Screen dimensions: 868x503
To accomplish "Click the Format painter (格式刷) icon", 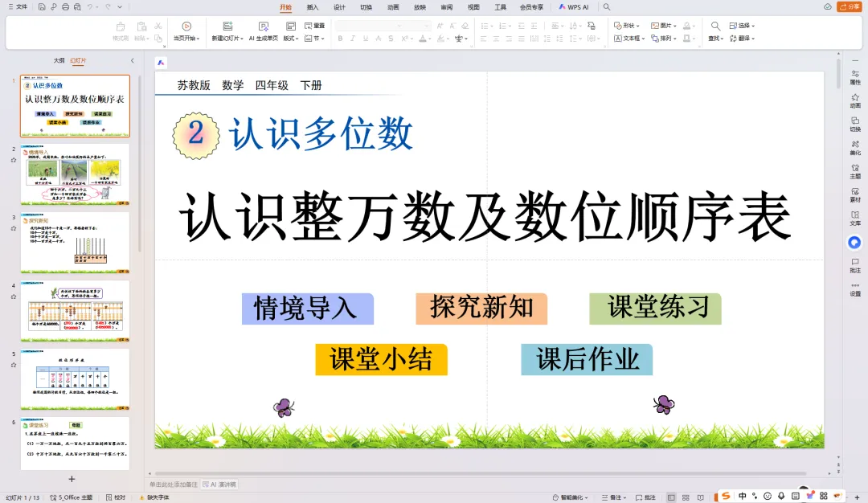I will 120,27.
